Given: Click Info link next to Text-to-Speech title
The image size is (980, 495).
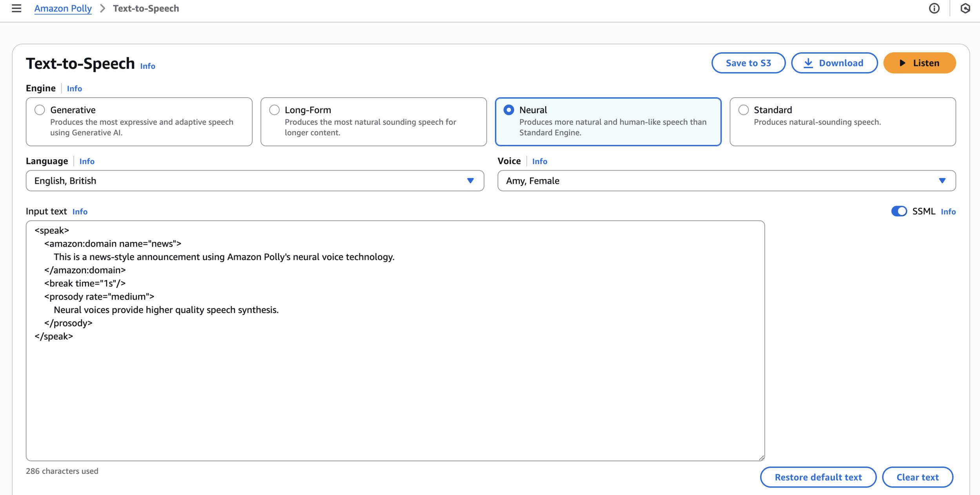Looking at the screenshot, I should pos(148,66).
